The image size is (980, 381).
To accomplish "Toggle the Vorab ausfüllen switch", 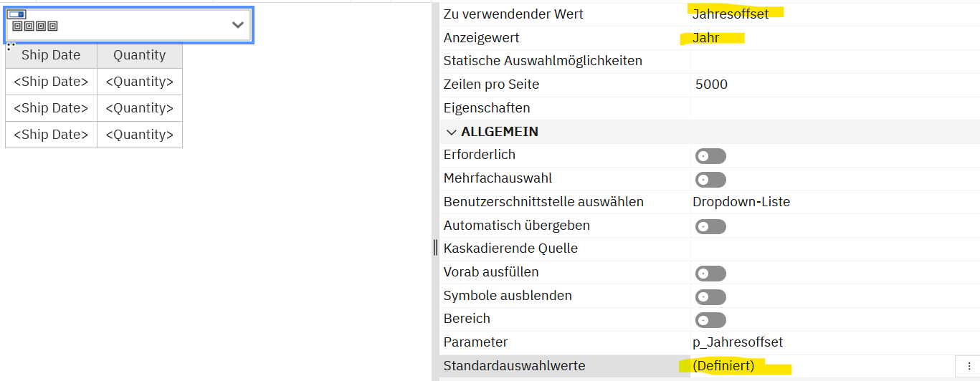I will point(710,274).
